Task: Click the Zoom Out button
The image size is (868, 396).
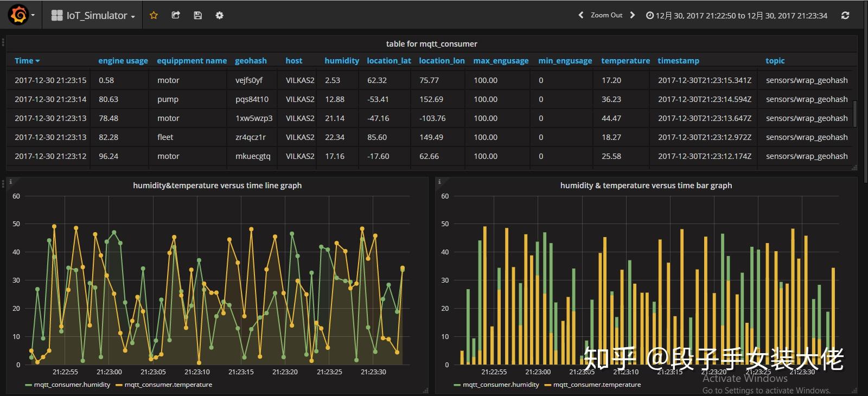Action: click(606, 15)
